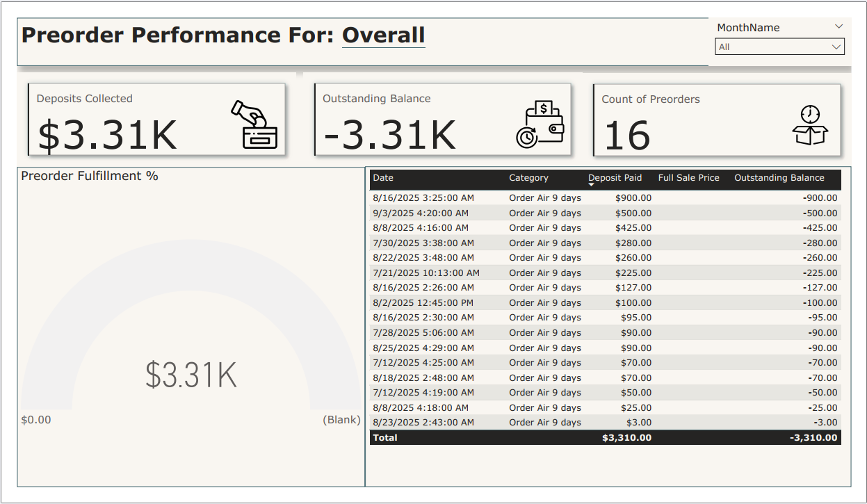This screenshot has height=504, width=867.
Task: Click the Total row $3,310.00 value
Action: pos(626,438)
